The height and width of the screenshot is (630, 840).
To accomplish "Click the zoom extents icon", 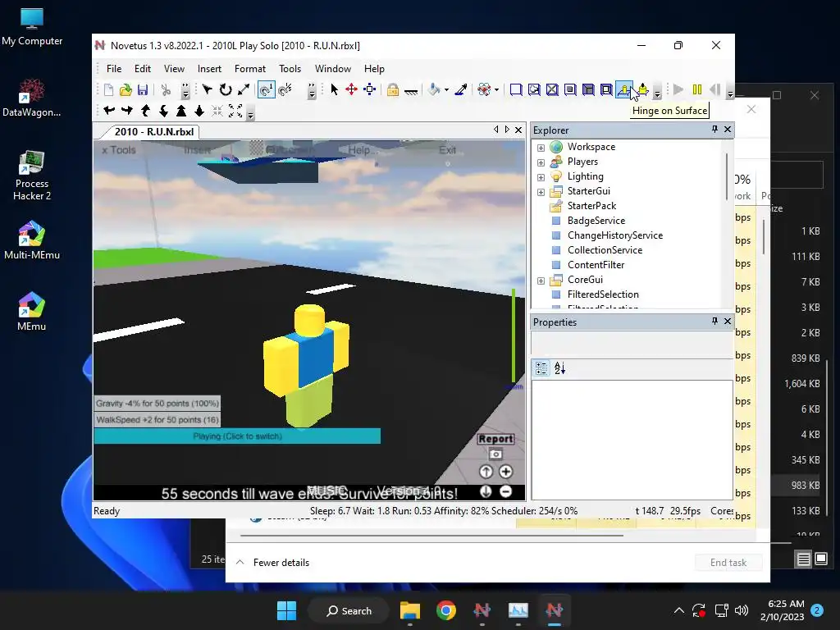I will coord(235,111).
